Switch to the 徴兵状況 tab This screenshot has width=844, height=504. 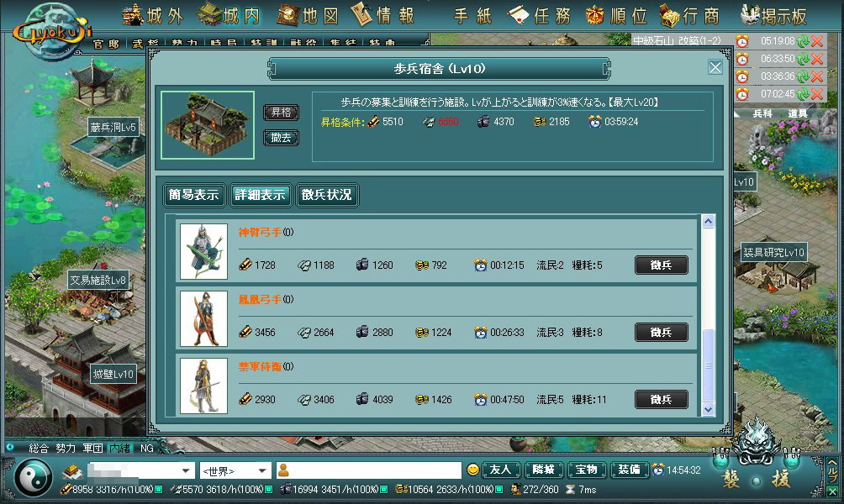326,196
